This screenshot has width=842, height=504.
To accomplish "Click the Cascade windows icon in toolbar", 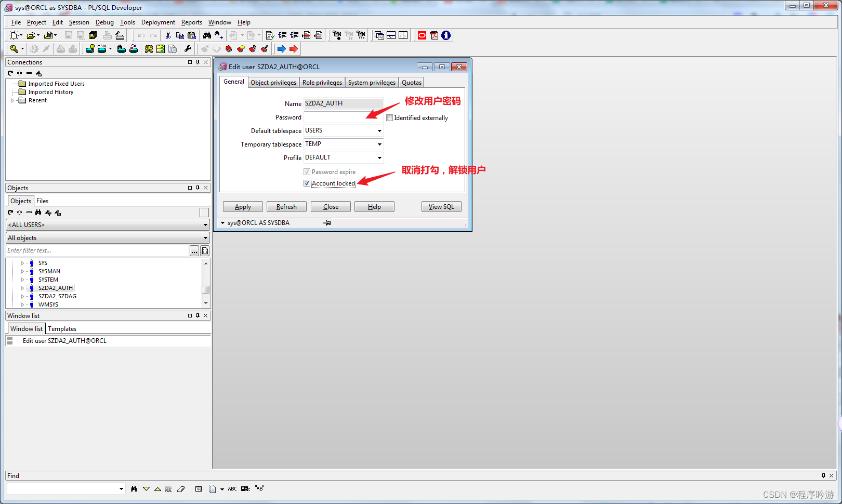I will [379, 35].
